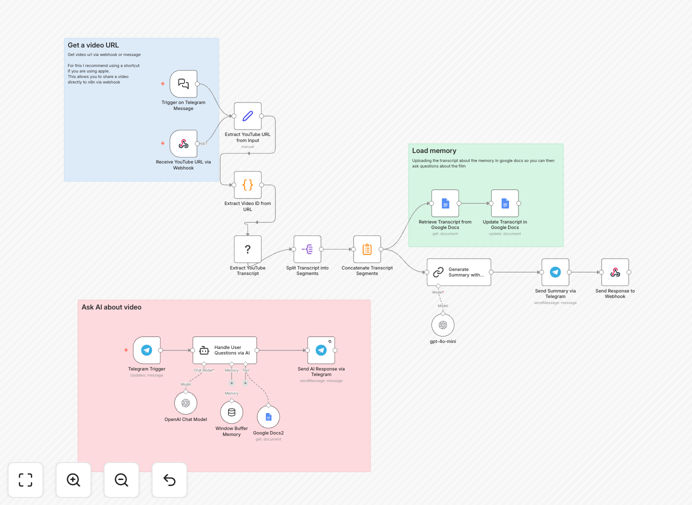Open the Extract YouTube URL from Input node
The height and width of the screenshot is (505, 692).
pyautogui.click(x=248, y=116)
